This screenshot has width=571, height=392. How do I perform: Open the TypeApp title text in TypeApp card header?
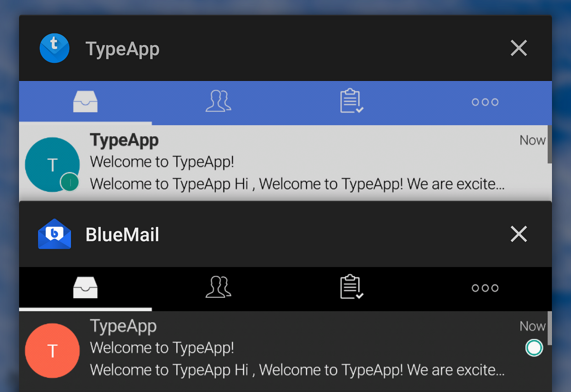coord(122,49)
